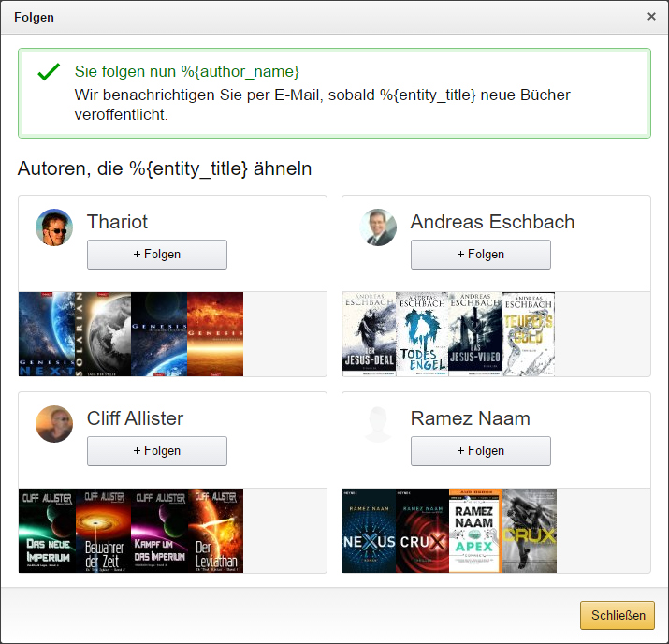Open Ramez Naam author name link

coord(470,418)
